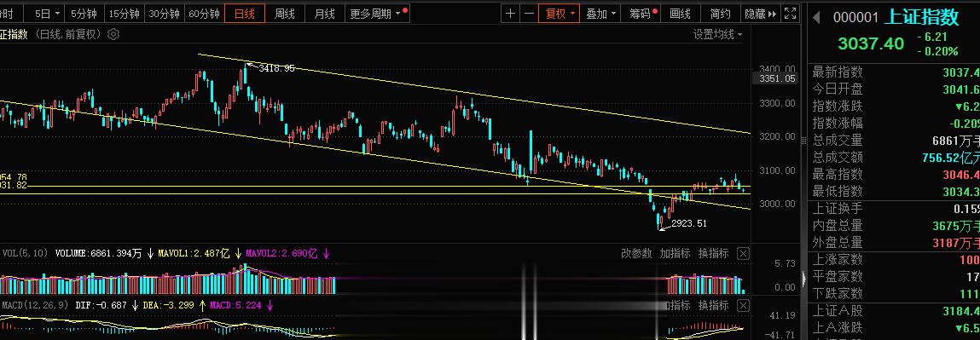The width and height of the screenshot is (980, 340).
Task: Select the 今日开盘 row
Action: [x=894, y=89]
